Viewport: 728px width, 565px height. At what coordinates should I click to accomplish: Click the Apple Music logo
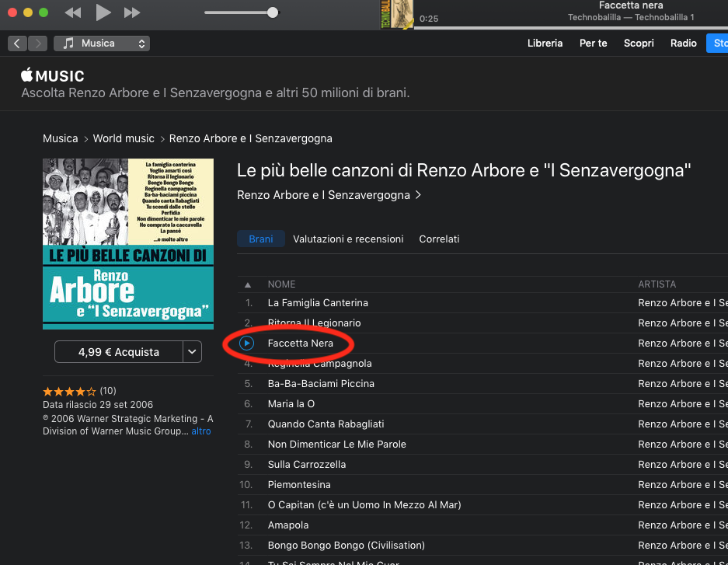point(53,75)
